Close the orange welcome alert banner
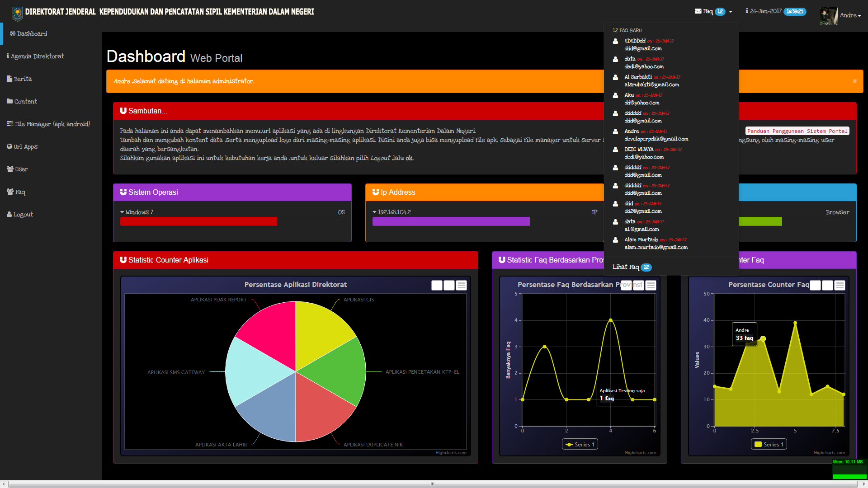The width and height of the screenshot is (868, 488). (x=854, y=81)
